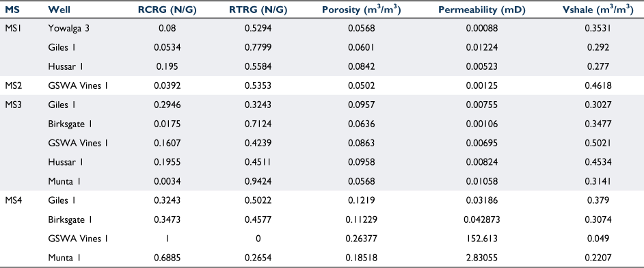Select the MS4 row label
This screenshot has width=644, height=268.
coord(12,200)
